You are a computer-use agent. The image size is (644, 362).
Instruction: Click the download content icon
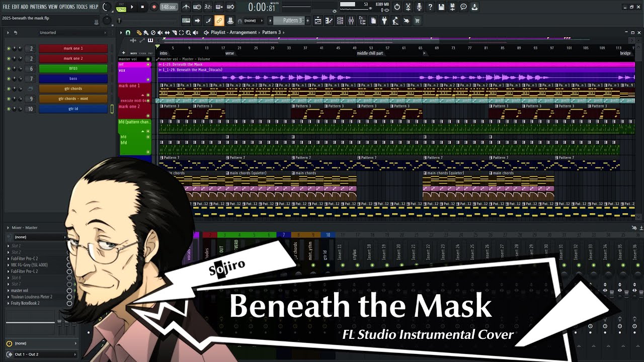click(x=474, y=7)
